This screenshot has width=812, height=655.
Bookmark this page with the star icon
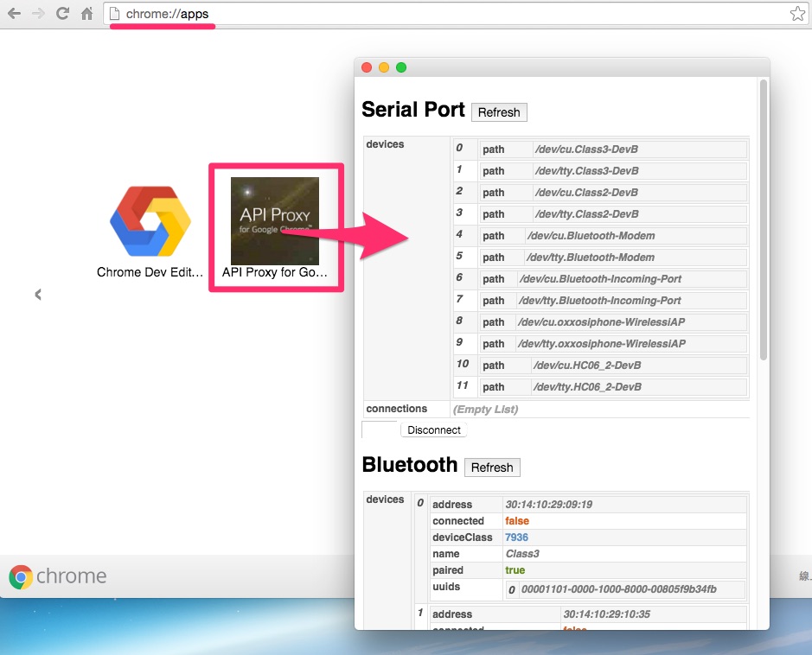[x=796, y=14]
